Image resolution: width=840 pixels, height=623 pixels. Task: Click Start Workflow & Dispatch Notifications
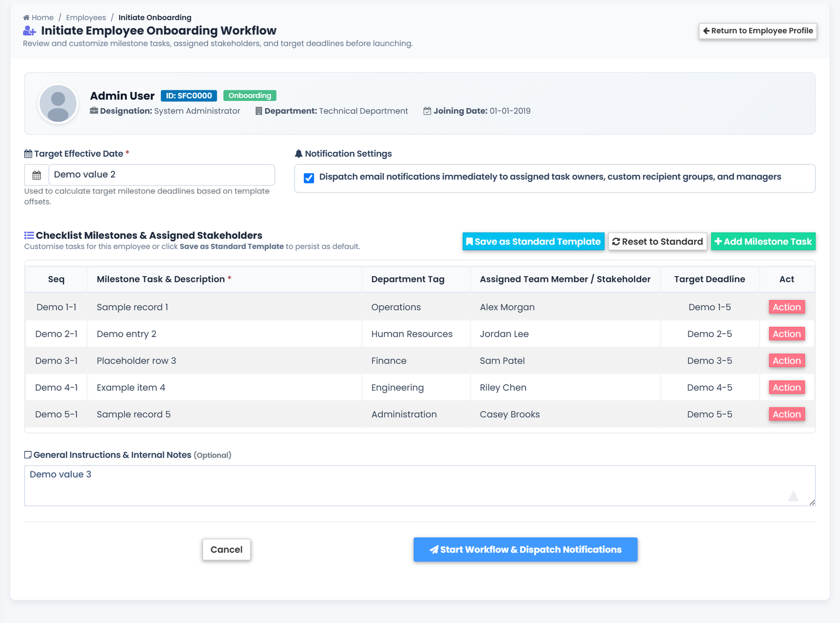(x=526, y=550)
